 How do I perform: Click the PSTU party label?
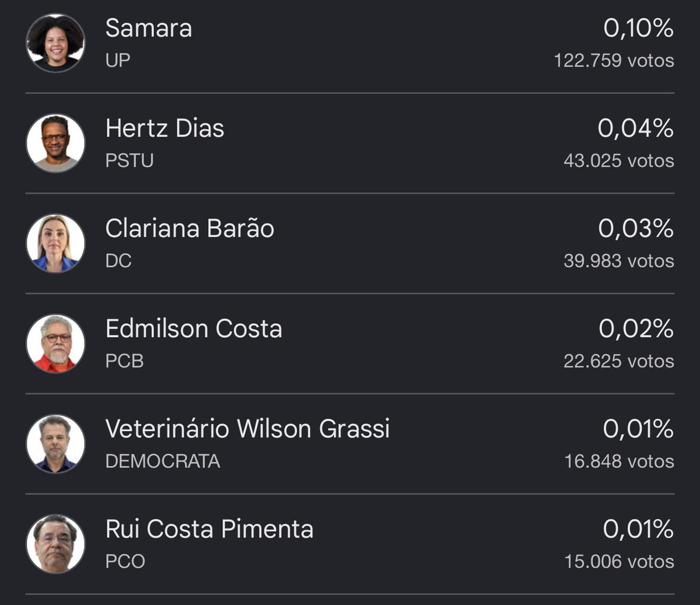[x=129, y=160]
